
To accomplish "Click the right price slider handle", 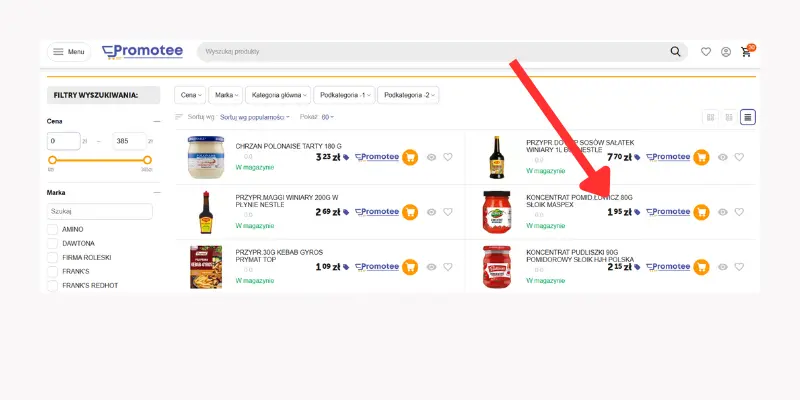I will pos(147,160).
